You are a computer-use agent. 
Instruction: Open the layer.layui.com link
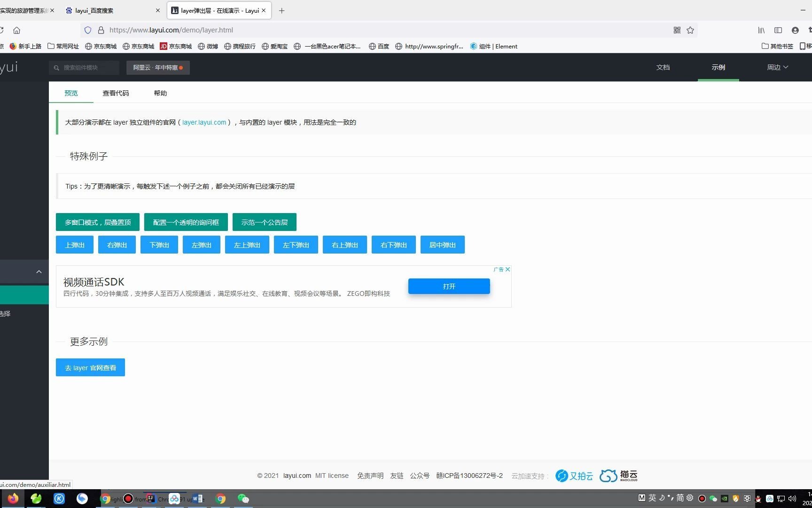click(204, 122)
